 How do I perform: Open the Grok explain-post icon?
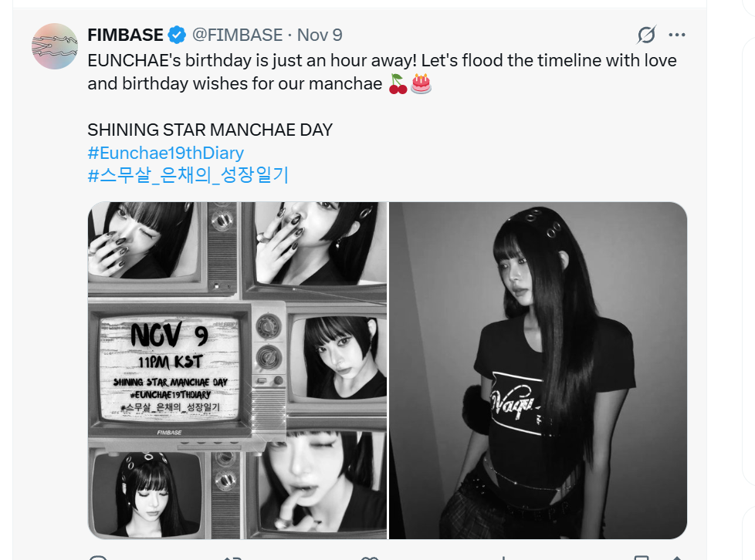(x=646, y=35)
